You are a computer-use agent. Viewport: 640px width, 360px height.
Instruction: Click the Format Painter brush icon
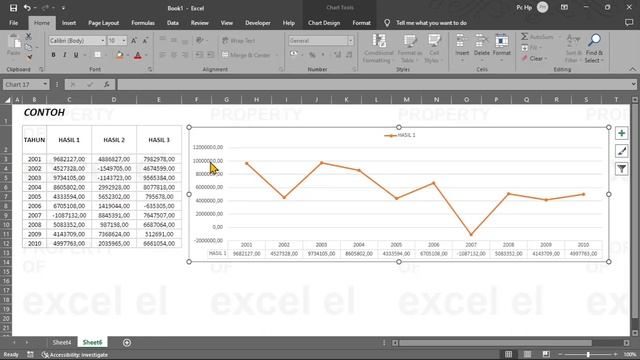pyautogui.click(x=29, y=57)
